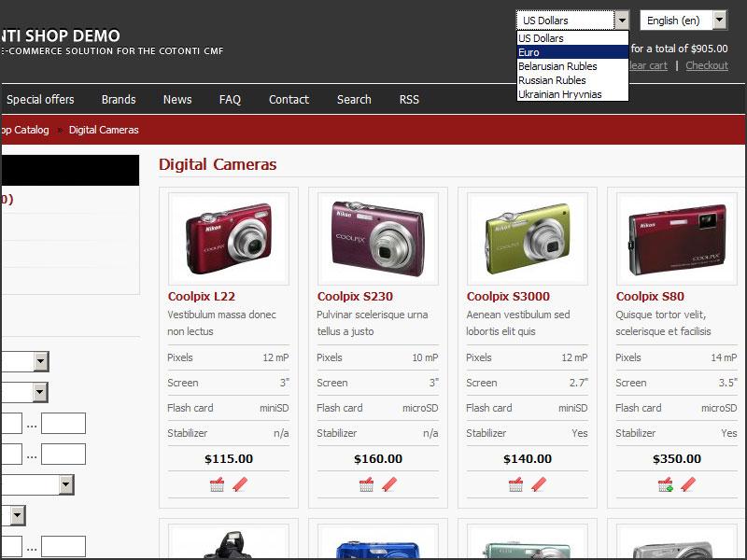The width and height of the screenshot is (747, 560).
Task: Edit Coolpix S230 using the pencil icon
Action: point(389,484)
